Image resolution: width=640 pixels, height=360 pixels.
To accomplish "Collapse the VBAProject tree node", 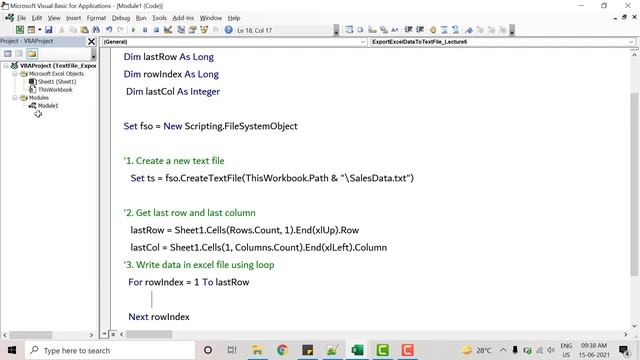I will coord(6,65).
